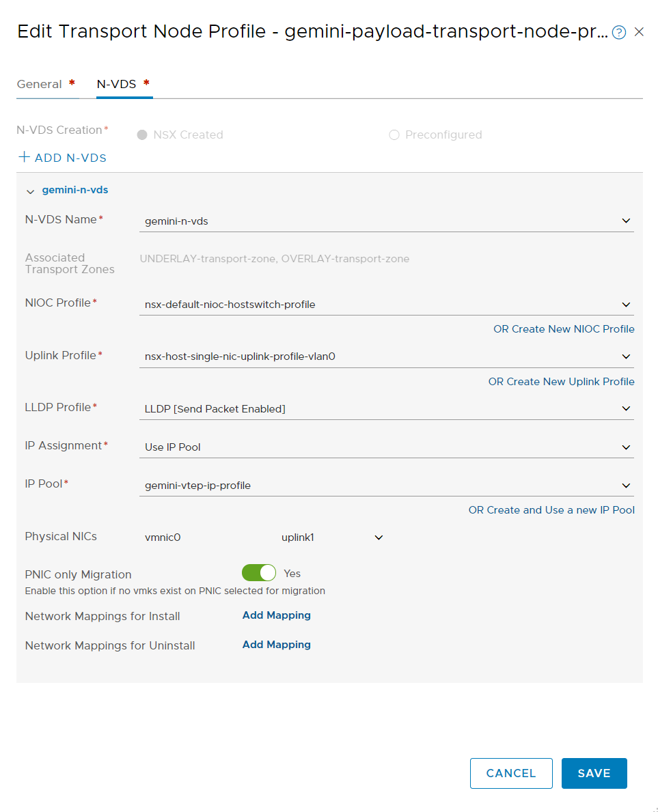Select the NSX Created radio option
658x812 pixels.
(143, 135)
